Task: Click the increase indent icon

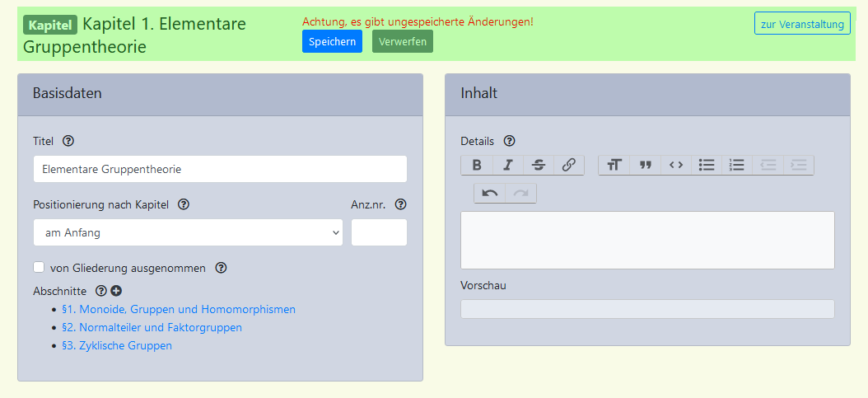Action: [799, 165]
